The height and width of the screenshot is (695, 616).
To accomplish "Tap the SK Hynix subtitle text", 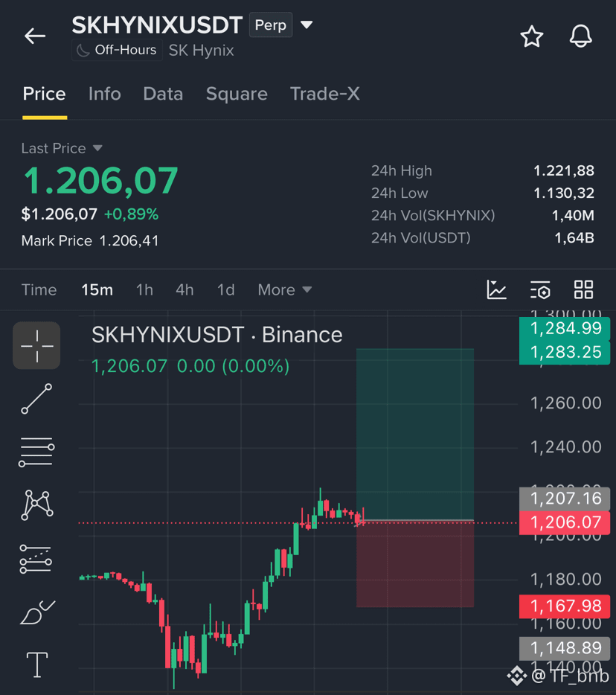I will click(x=201, y=51).
